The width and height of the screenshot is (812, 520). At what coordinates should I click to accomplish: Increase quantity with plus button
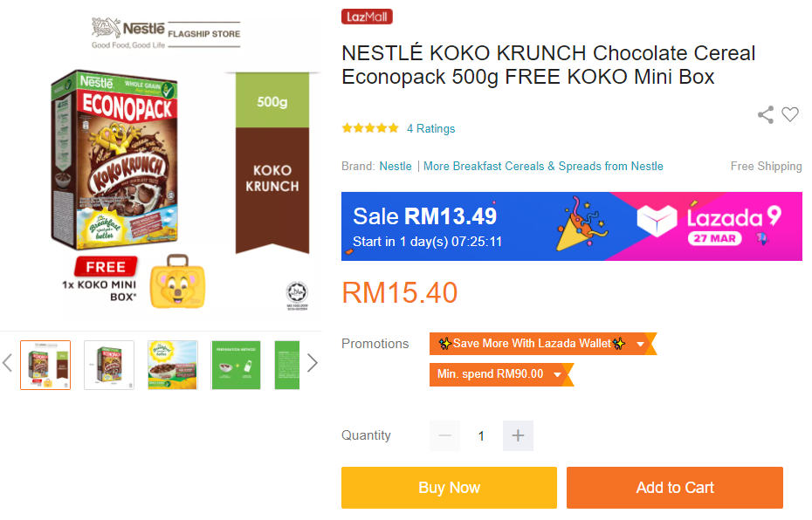[x=518, y=435]
